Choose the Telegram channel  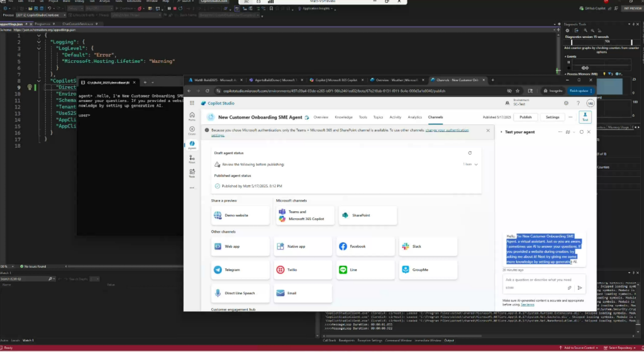click(x=240, y=270)
